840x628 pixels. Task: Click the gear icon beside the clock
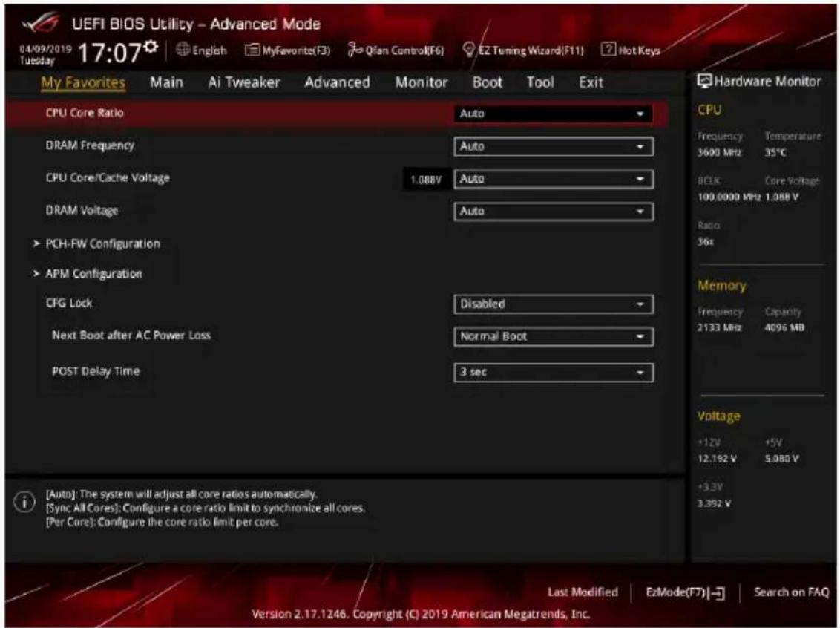[x=151, y=48]
